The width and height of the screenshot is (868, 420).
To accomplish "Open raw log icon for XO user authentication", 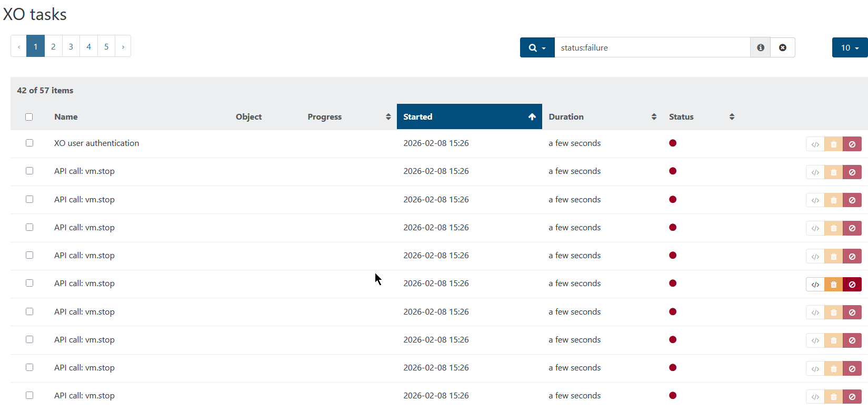I will pyautogui.click(x=815, y=144).
